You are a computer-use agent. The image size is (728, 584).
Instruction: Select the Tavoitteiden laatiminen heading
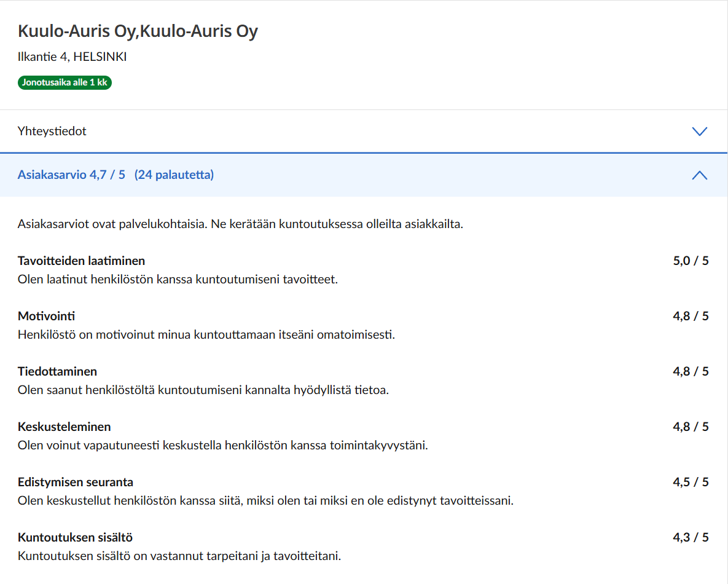[x=81, y=261]
